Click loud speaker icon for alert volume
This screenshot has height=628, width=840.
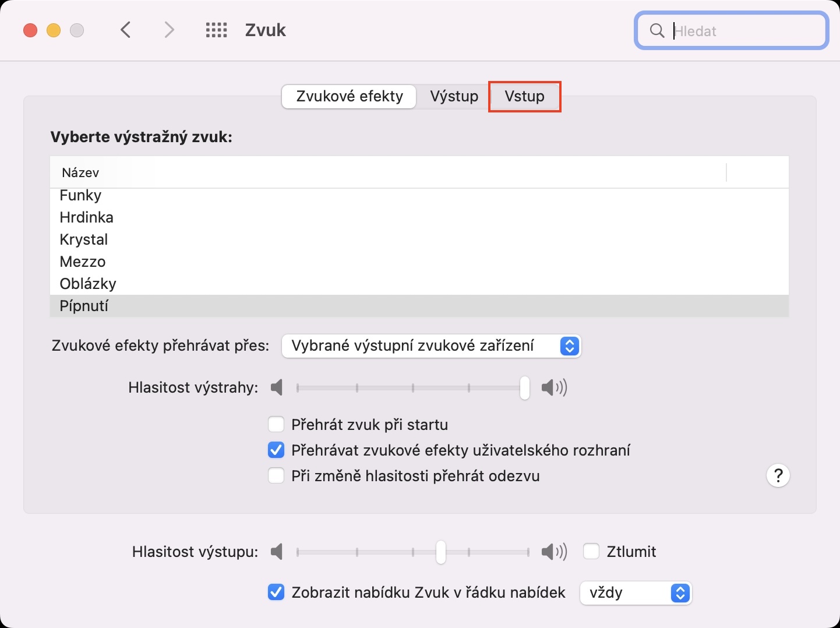pos(554,387)
